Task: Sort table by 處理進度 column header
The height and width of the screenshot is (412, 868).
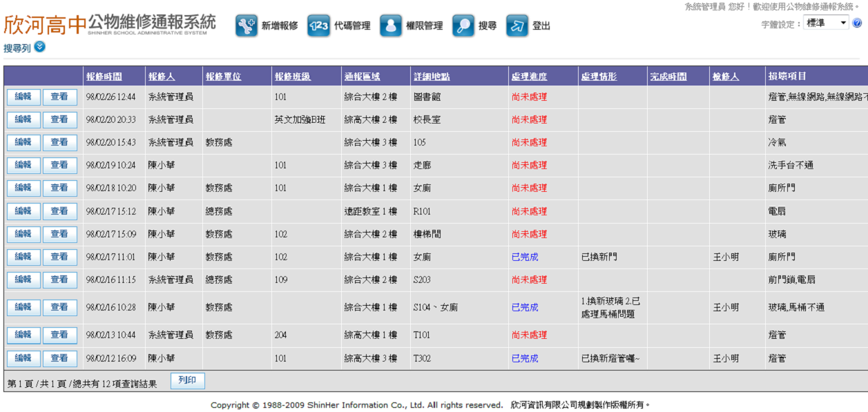Action: pos(529,77)
